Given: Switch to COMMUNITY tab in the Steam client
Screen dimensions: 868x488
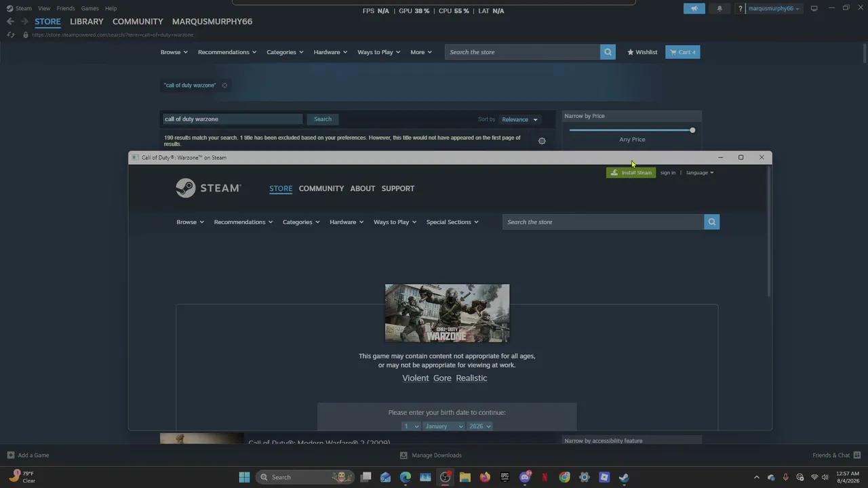Looking at the screenshot, I should pyautogui.click(x=138, y=22).
